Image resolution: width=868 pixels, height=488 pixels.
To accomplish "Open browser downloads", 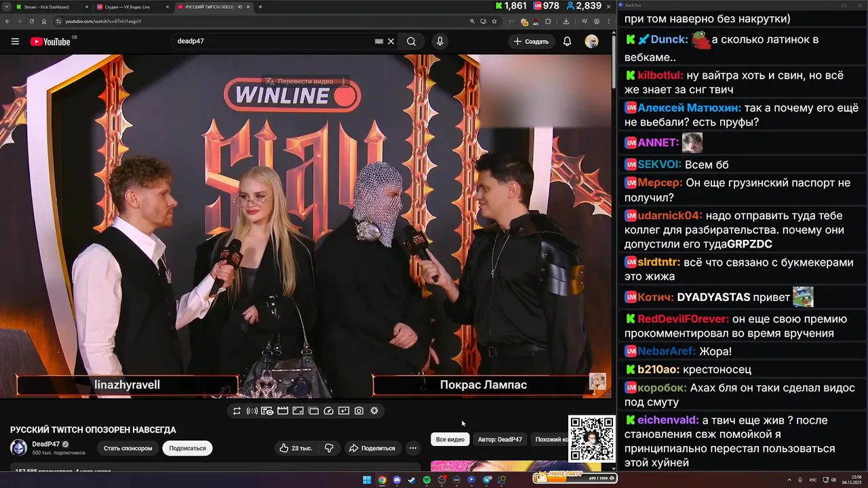I will pos(566,22).
